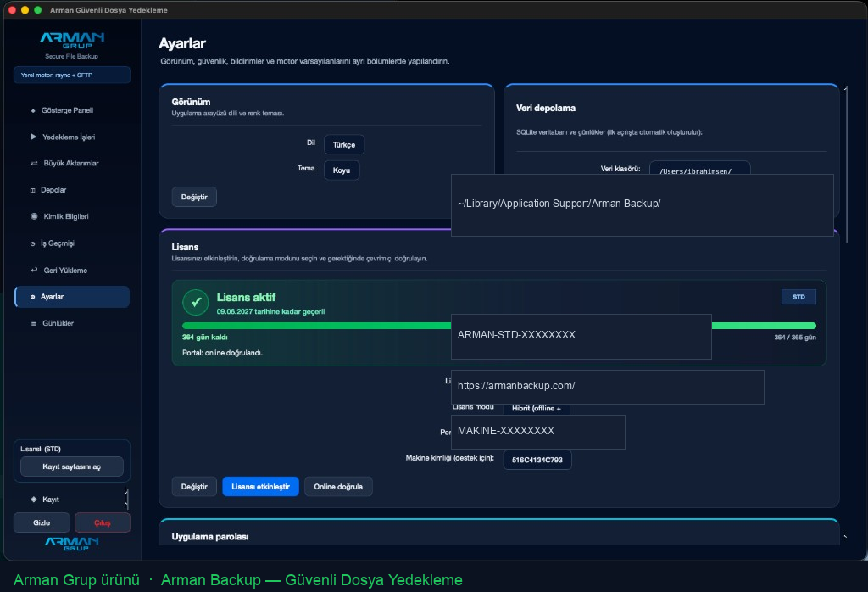Click the Gizle button
Image resolution: width=868 pixels, height=592 pixels.
coord(42,522)
